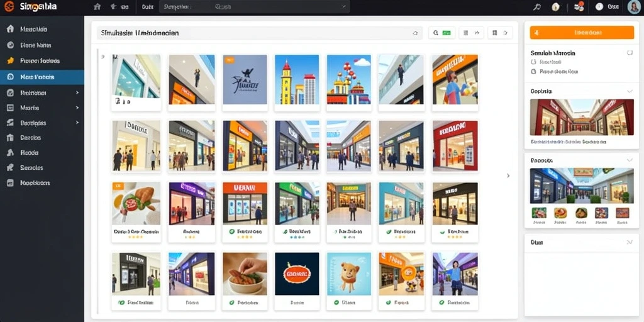Click the magnifier icon with the green tag
This screenshot has width=644, height=322.
click(442, 33)
